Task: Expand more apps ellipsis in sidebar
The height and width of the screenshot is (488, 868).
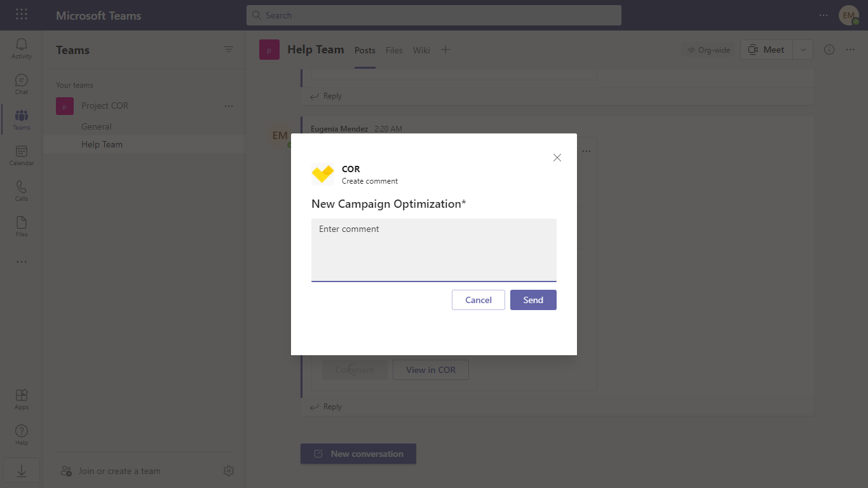Action: click(22, 262)
